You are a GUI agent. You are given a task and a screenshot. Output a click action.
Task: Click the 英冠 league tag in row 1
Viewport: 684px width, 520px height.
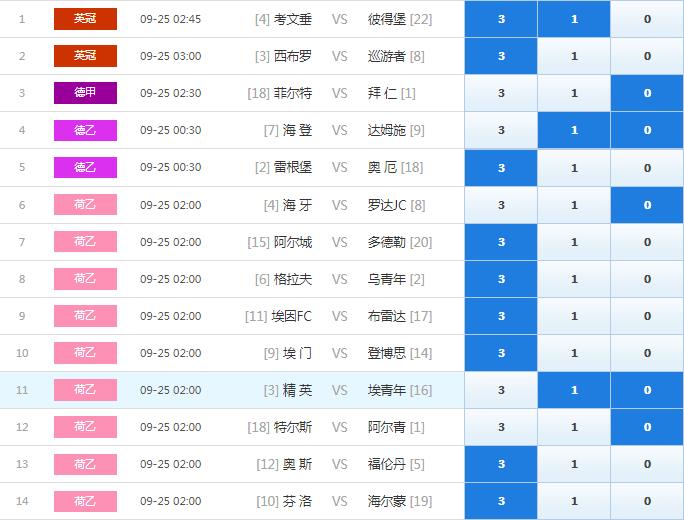coord(85,19)
